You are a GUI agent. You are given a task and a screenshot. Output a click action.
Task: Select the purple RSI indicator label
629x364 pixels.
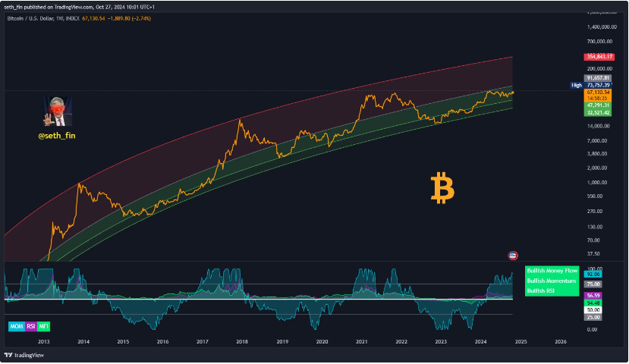(x=31, y=326)
